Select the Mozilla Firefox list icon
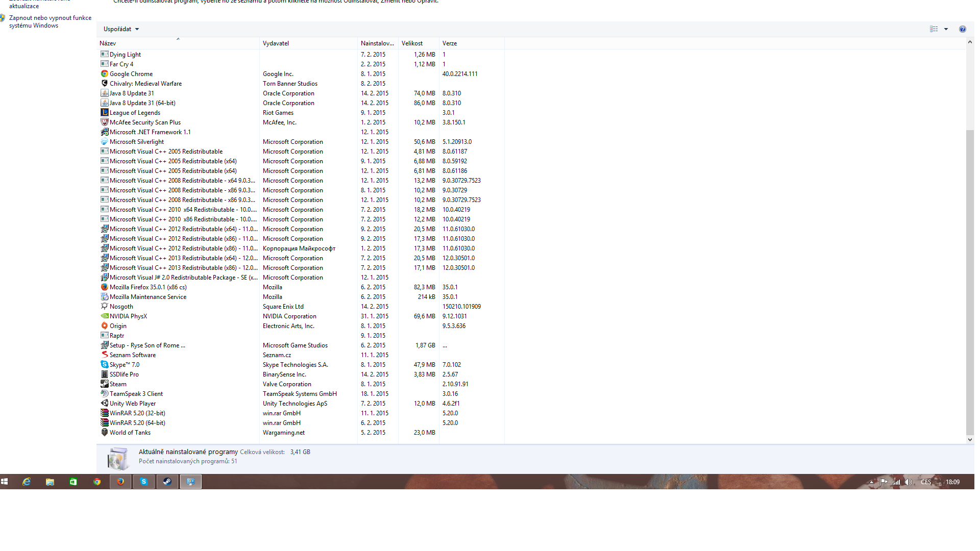 [104, 287]
